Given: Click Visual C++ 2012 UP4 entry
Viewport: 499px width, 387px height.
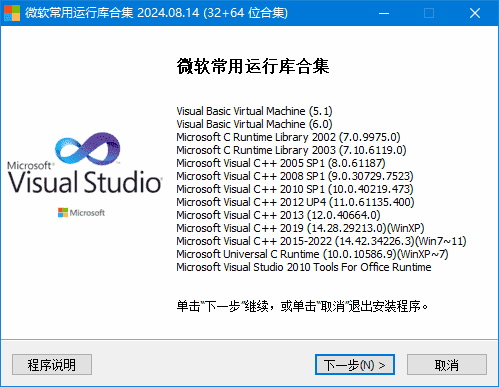Looking at the screenshot, I should point(295,202).
